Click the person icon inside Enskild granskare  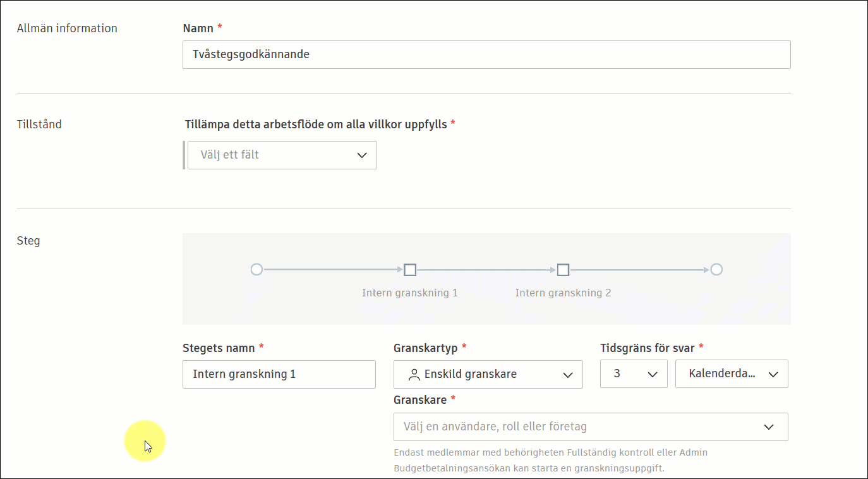point(414,374)
